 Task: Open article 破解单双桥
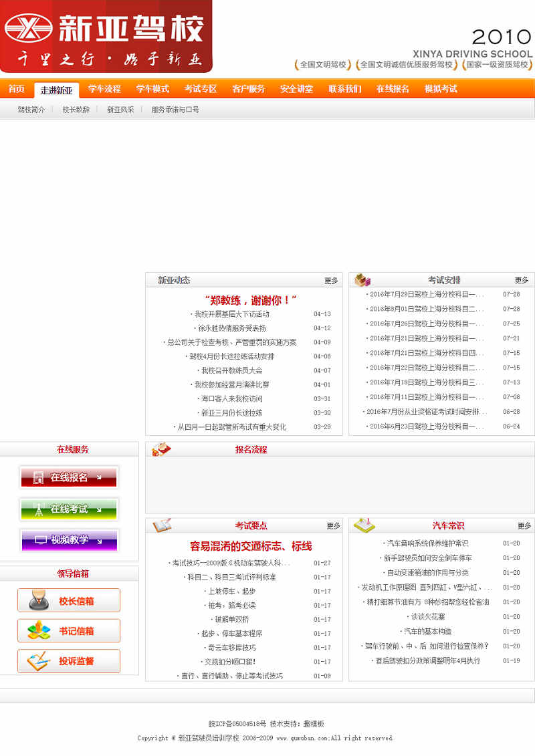coord(231,619)
